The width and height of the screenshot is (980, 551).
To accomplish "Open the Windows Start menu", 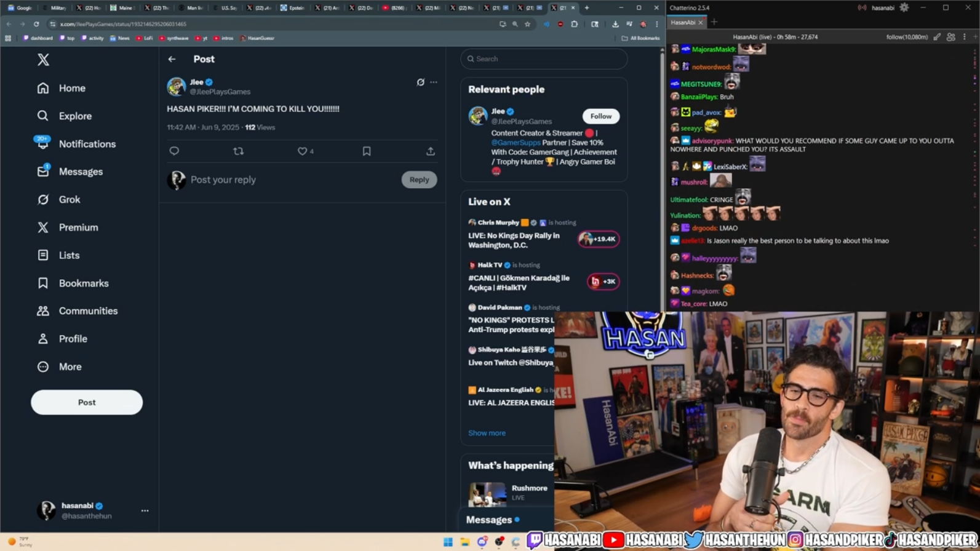I will pyautogui.click(x=448, y=542).
